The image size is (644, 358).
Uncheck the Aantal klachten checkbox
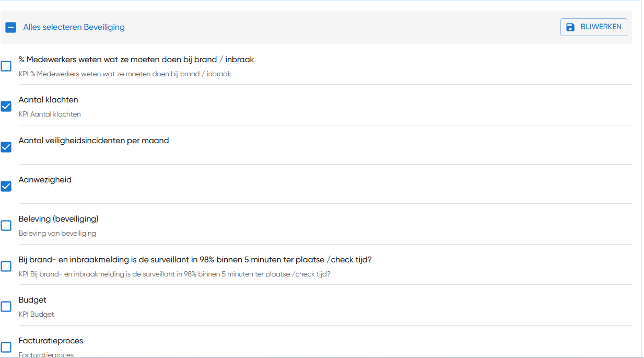[6, 107]
